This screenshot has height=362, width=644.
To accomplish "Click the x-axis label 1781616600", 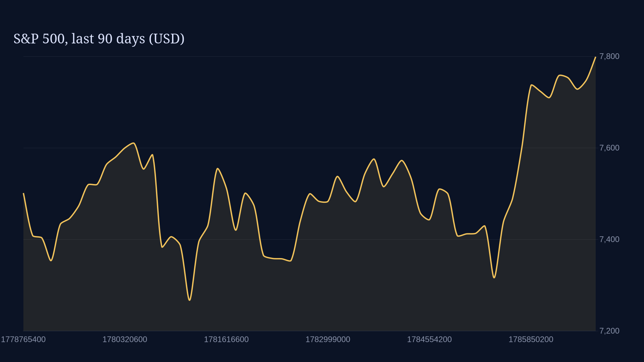I will (226, 340).
